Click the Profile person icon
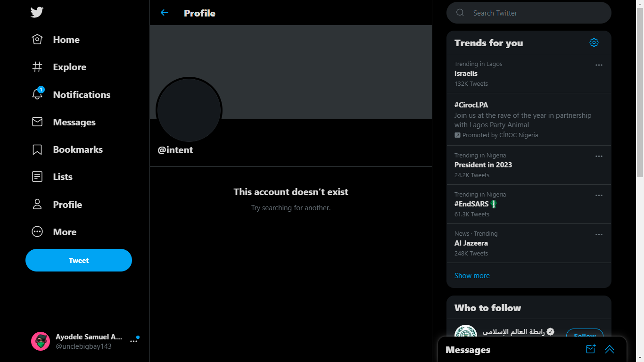 [x=37, y=205]
